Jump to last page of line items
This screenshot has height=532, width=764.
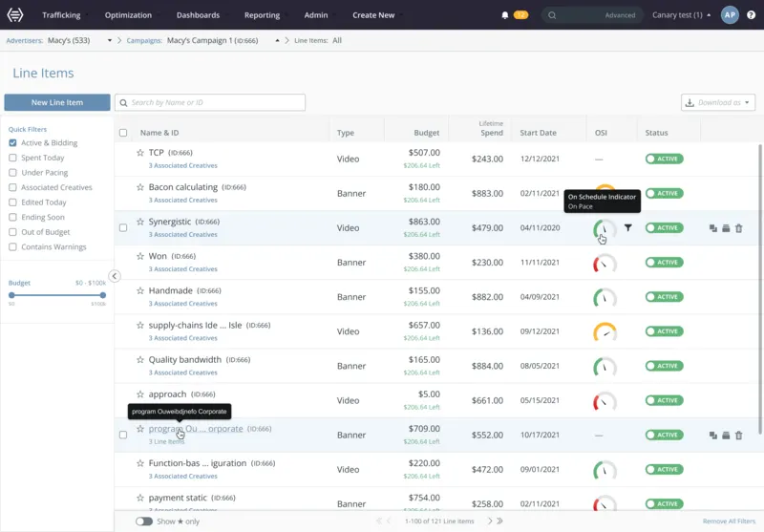(499, 521)
